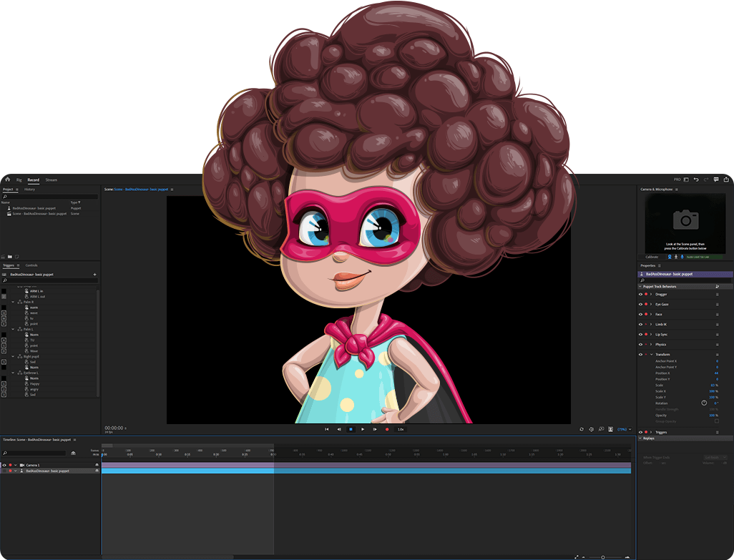Click the Calibrate button

coord(652,257)
